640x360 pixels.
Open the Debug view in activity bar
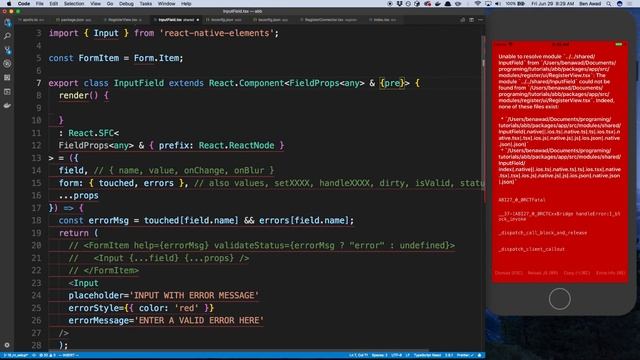click(x=7, y=64)
